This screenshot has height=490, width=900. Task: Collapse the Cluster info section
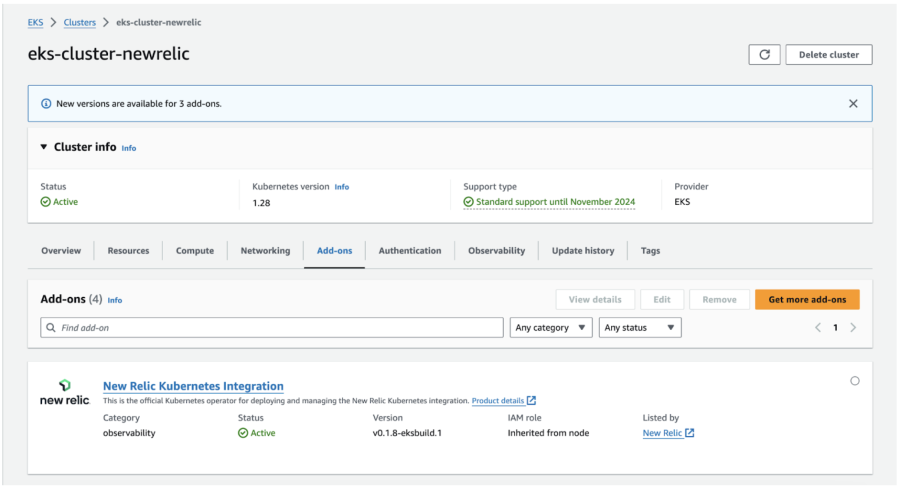pos(44,147)
